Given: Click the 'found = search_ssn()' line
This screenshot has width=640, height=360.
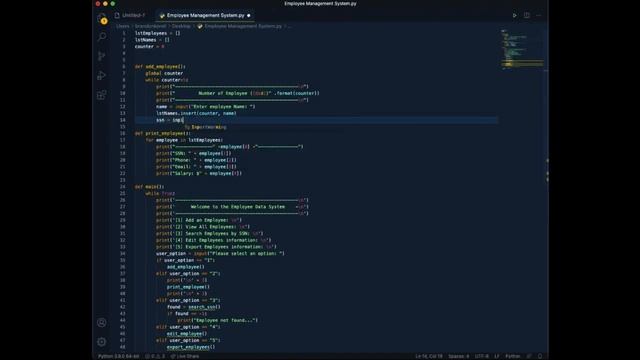Looking at the screenshot, I should point(193,307).
